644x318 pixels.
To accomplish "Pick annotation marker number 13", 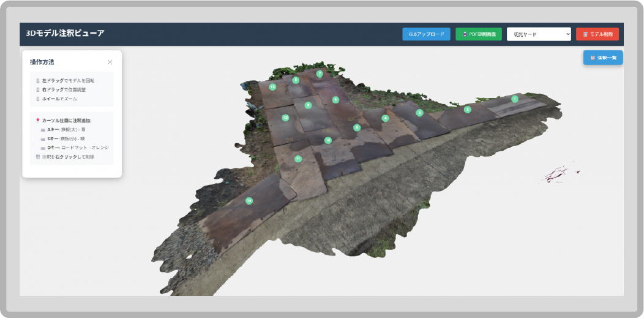I will click(x=272, y=87).
